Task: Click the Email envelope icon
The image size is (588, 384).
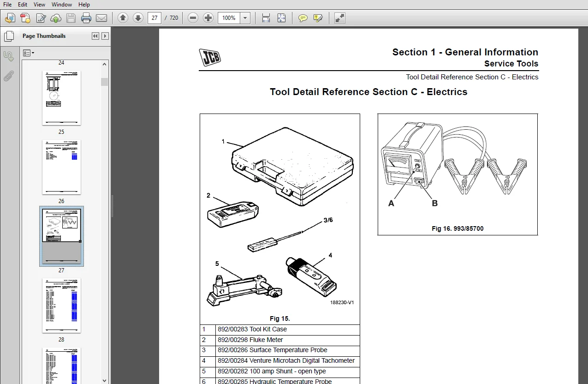Action: click(x=101, y=18)
